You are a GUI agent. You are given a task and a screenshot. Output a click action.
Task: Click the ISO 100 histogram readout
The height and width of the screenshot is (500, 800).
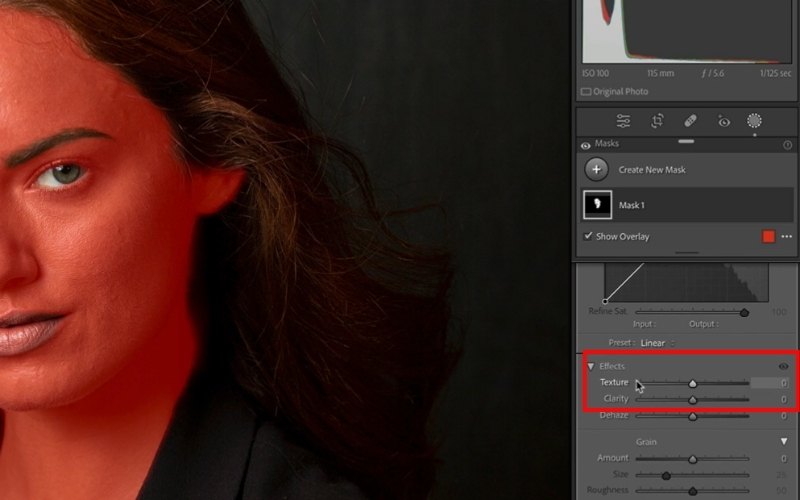tap(595, 73)
